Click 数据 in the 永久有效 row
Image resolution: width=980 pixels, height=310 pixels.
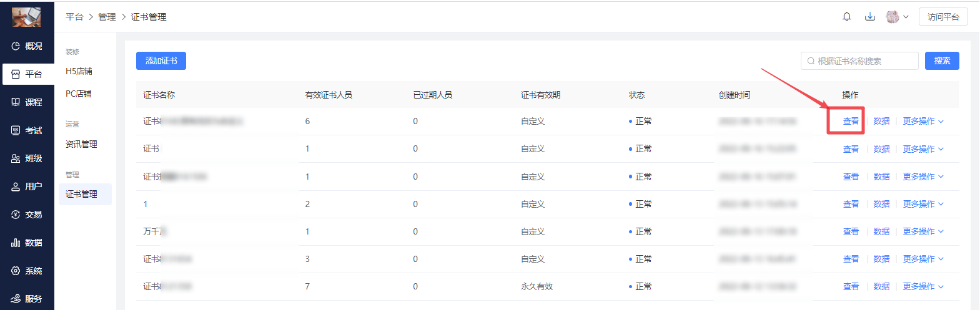click(x=881, y=286)
